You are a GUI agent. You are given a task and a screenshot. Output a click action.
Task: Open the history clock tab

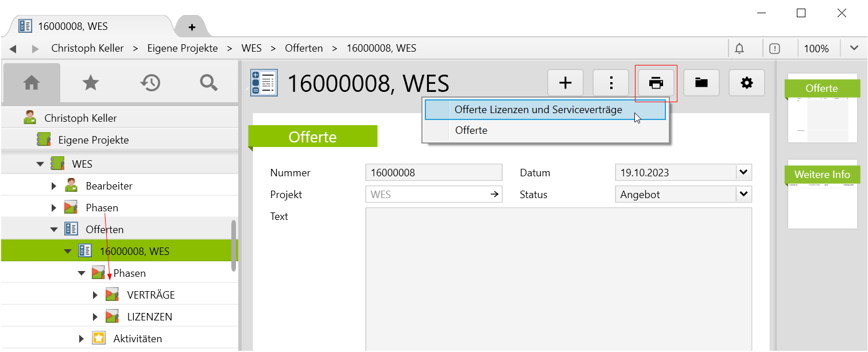tap(150, 83)
